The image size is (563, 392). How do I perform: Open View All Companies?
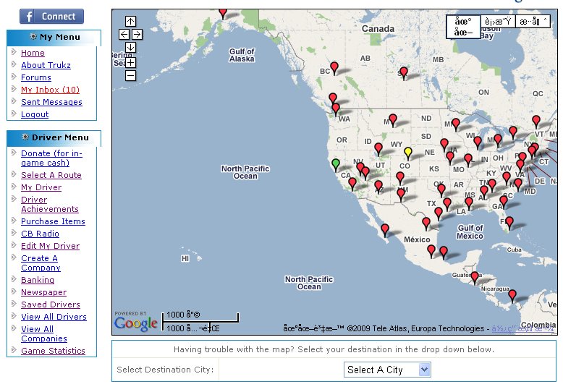pos(44,333)
